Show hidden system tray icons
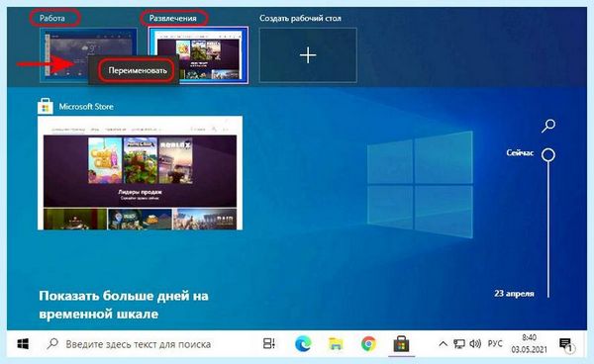This screenshot has width=594, height=364. tap(443, 344)
